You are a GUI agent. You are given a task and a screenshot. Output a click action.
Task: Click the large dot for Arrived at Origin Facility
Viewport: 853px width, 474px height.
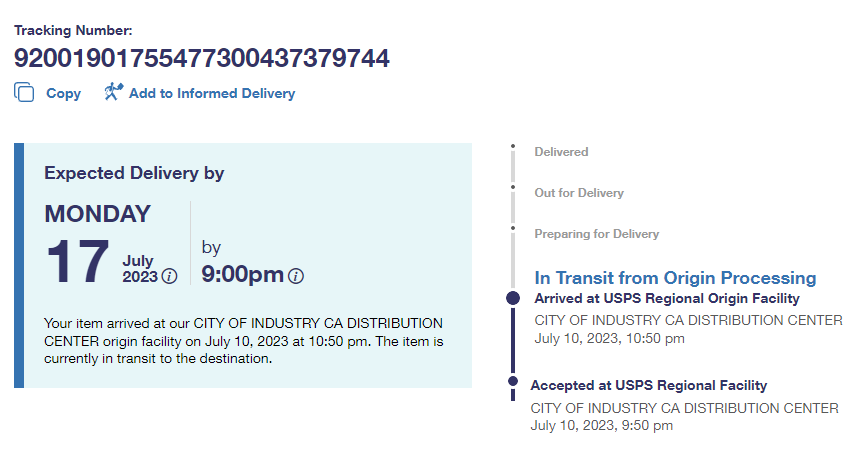[x=513, y=298]
